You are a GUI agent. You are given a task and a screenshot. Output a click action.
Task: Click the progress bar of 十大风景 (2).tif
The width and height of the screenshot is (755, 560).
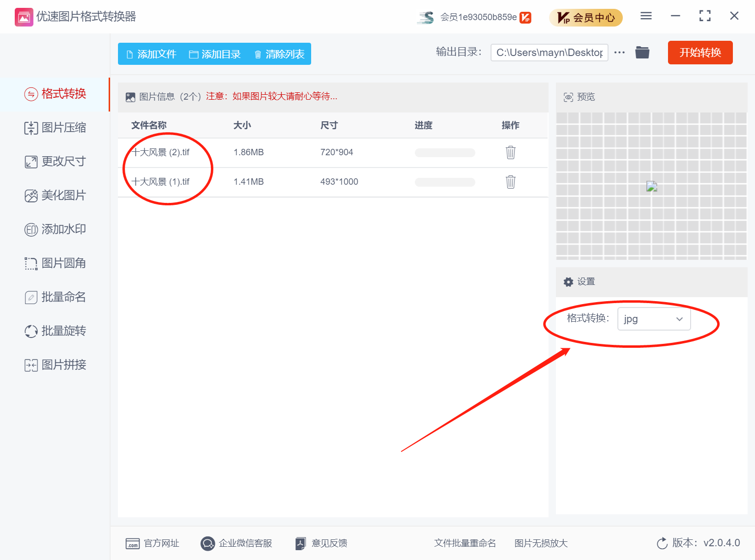coord(444,152)
